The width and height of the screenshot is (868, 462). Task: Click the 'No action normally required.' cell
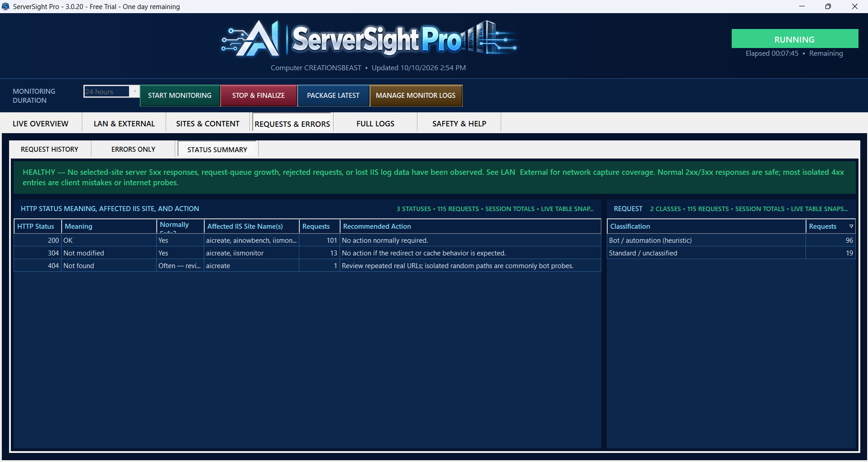470,241
